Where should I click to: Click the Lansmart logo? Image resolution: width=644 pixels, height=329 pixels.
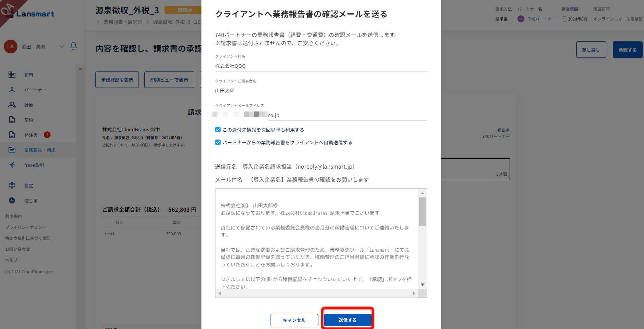pos(30,14)
